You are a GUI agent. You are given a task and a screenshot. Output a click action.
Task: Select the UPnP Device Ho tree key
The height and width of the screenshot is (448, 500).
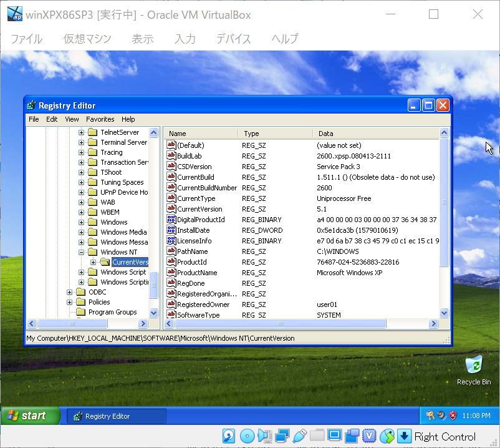coord(124,192)
